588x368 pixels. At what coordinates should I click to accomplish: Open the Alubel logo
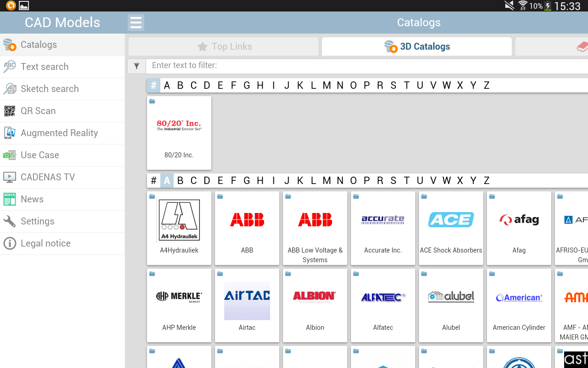pyautogui.click(x=451, y=297)
